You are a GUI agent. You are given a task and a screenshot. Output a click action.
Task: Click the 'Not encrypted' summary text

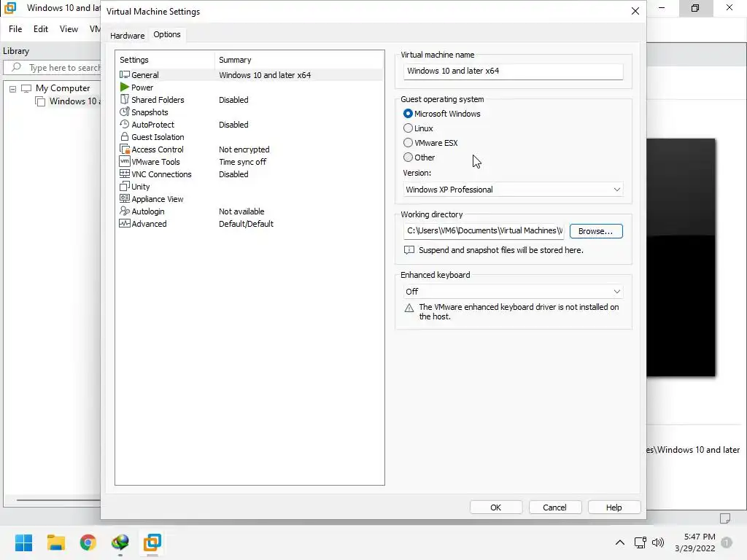[x=244, y=149]
